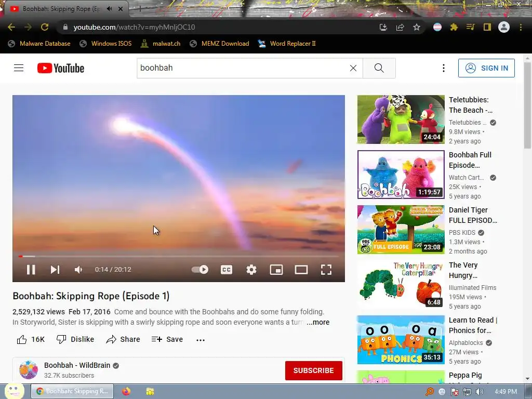Go to YouTube home logo

(x=61, y=68)
